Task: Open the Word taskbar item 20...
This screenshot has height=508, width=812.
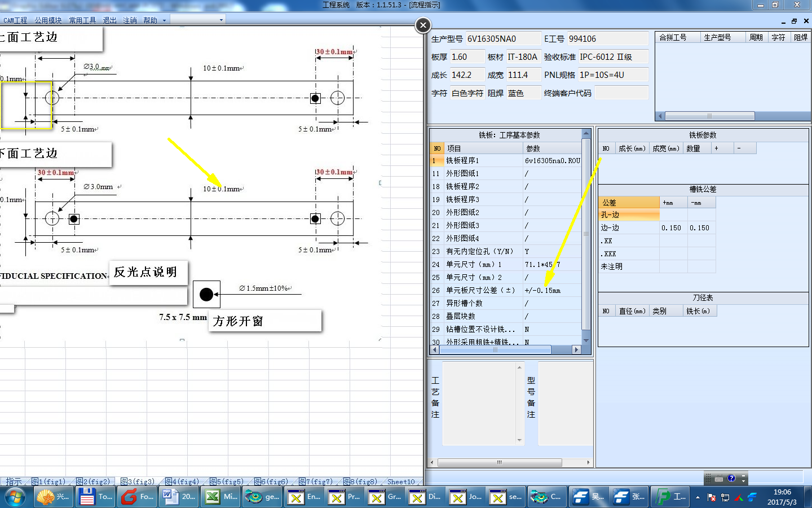Action: (179, 497)
